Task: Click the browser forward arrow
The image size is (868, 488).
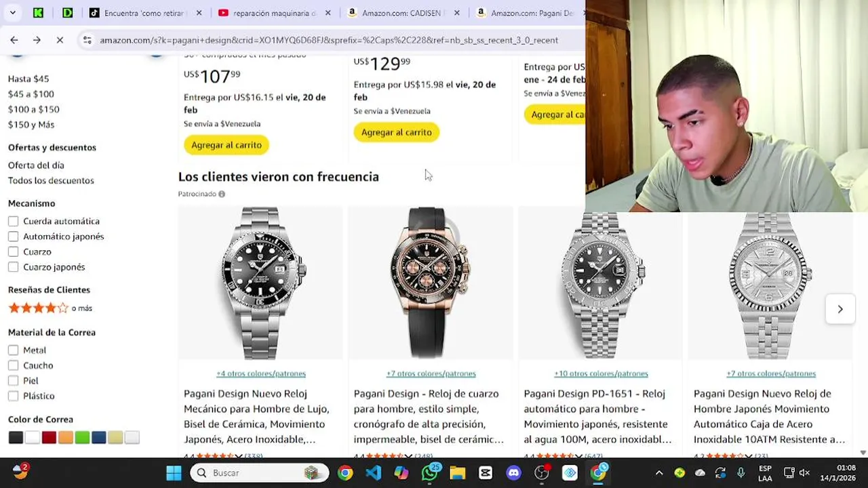Action: [37, 40]
